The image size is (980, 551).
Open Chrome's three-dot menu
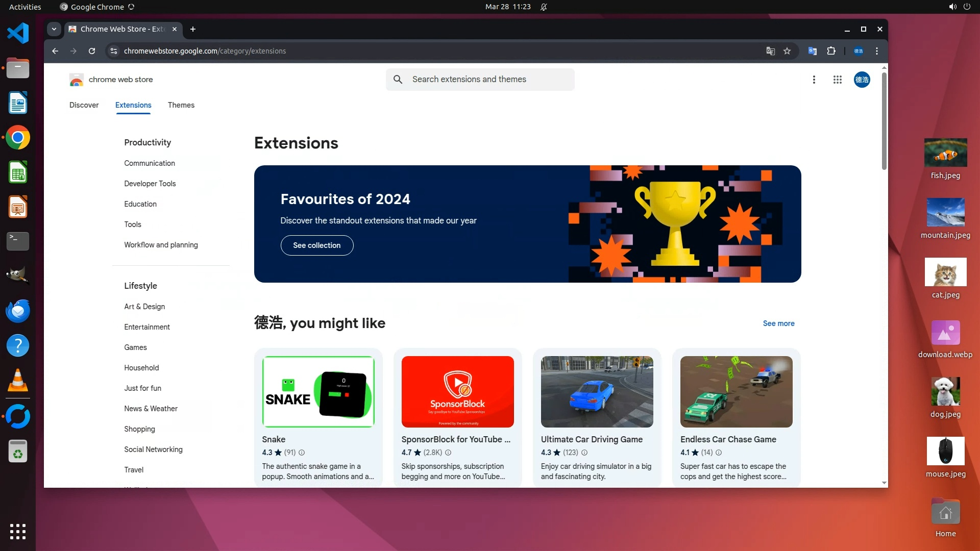877,51
